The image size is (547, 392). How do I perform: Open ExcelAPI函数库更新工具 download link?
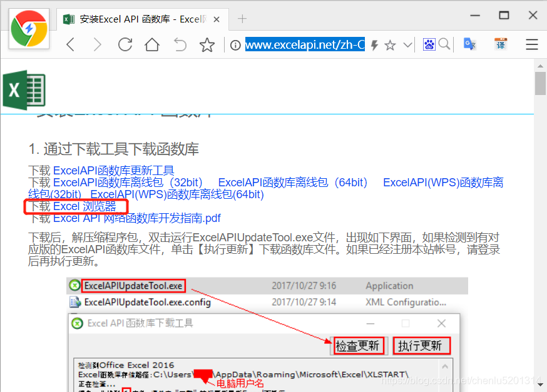coord(113,171)
